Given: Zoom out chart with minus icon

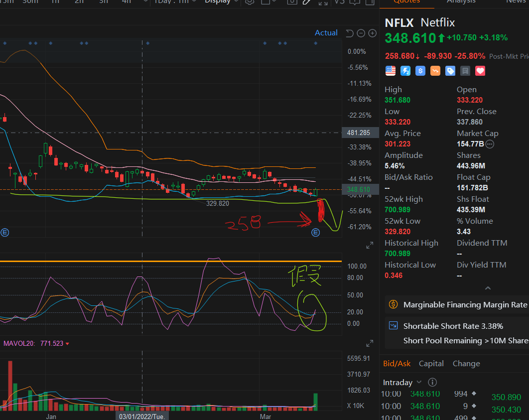Looking at the screenshot, I should coord(361,33).
